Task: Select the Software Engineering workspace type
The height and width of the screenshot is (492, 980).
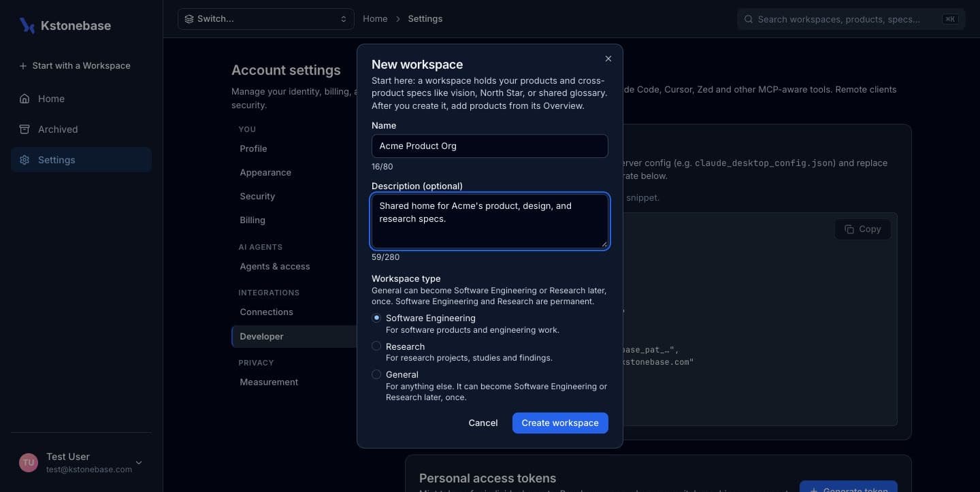Action: coord(376,318)
